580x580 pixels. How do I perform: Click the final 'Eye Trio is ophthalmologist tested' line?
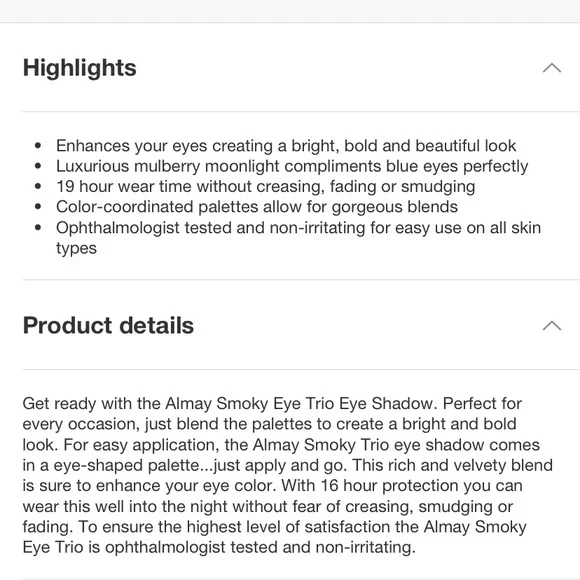click(219, 547)
